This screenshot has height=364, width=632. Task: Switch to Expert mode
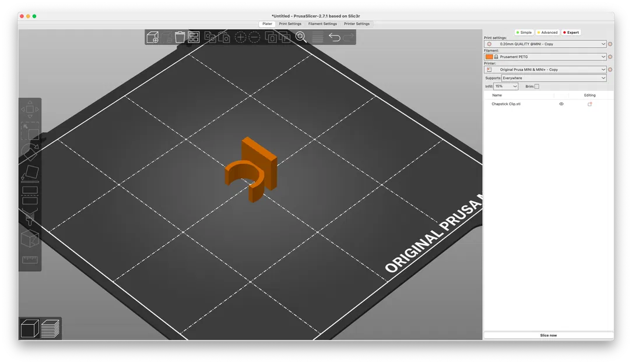coord(571,32)
